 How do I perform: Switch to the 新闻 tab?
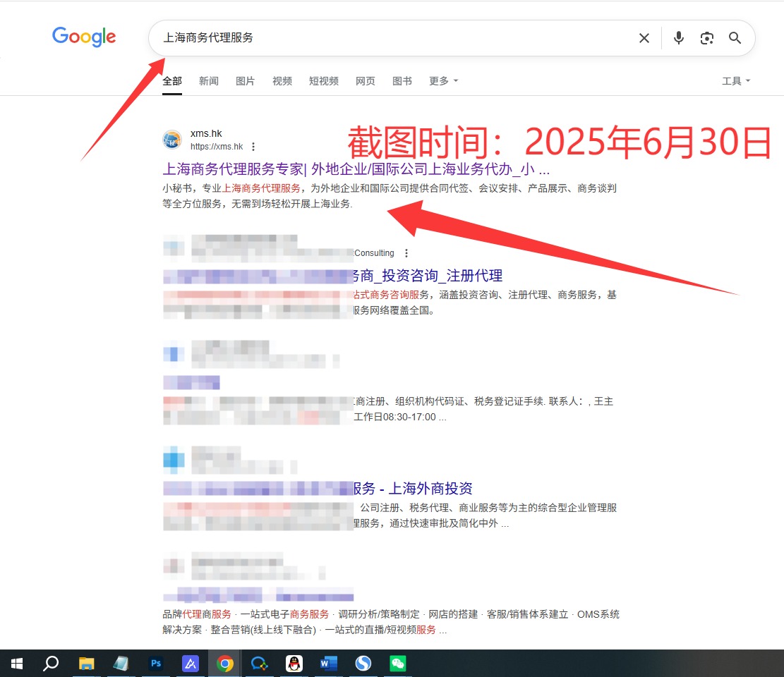click(208, 81)
